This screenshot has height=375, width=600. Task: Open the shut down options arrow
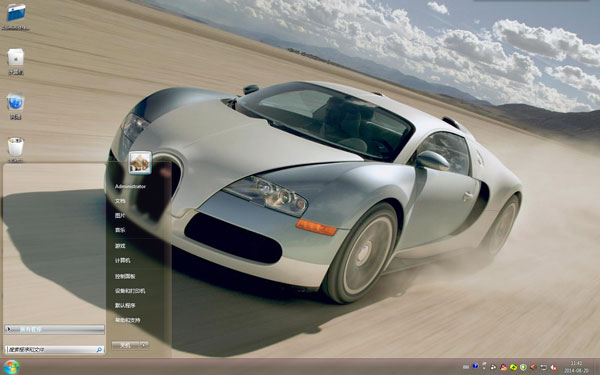pos(144,345)
